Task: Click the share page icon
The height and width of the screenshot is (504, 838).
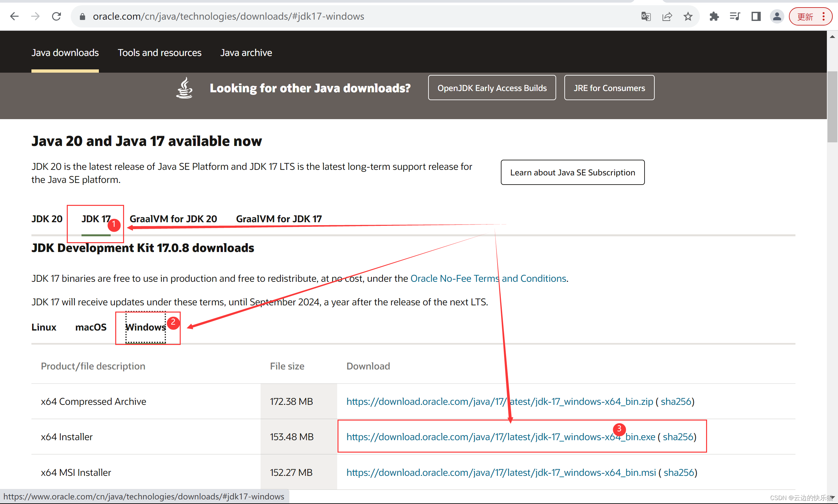Action: point(667,16)
